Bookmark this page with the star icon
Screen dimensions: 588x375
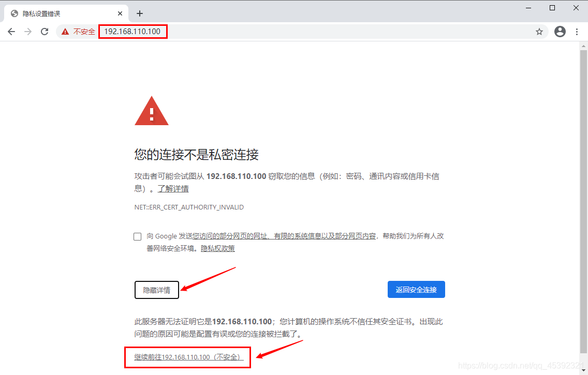coord(539,32)
